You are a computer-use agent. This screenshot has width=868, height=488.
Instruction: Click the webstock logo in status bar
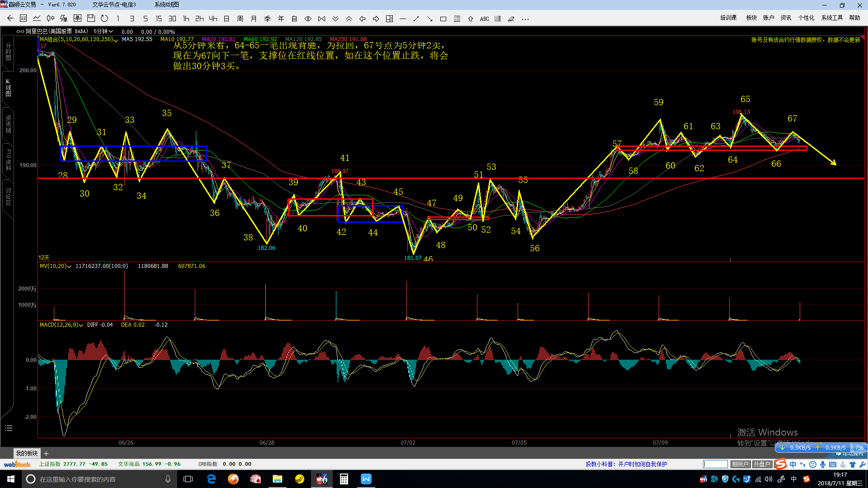coord(17,464)
